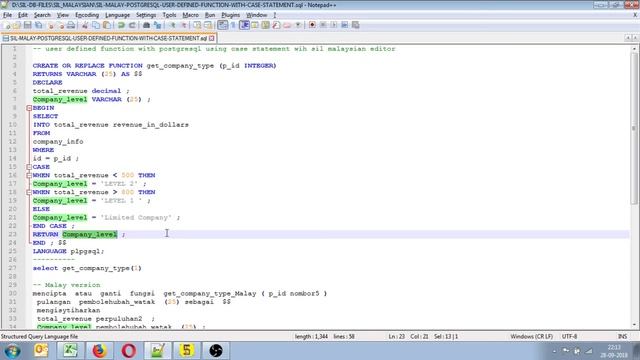
Task: Show the Function List panel
Action: point(276,25)
